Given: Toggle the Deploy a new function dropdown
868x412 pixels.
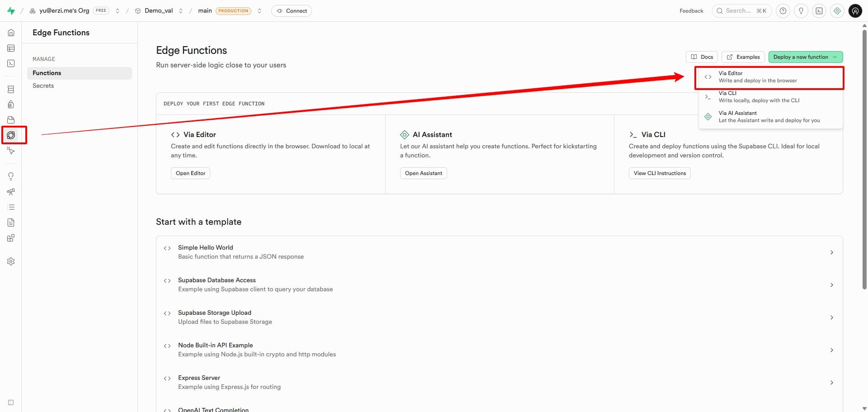Looking at the screenshot, I should click(806, 57).
